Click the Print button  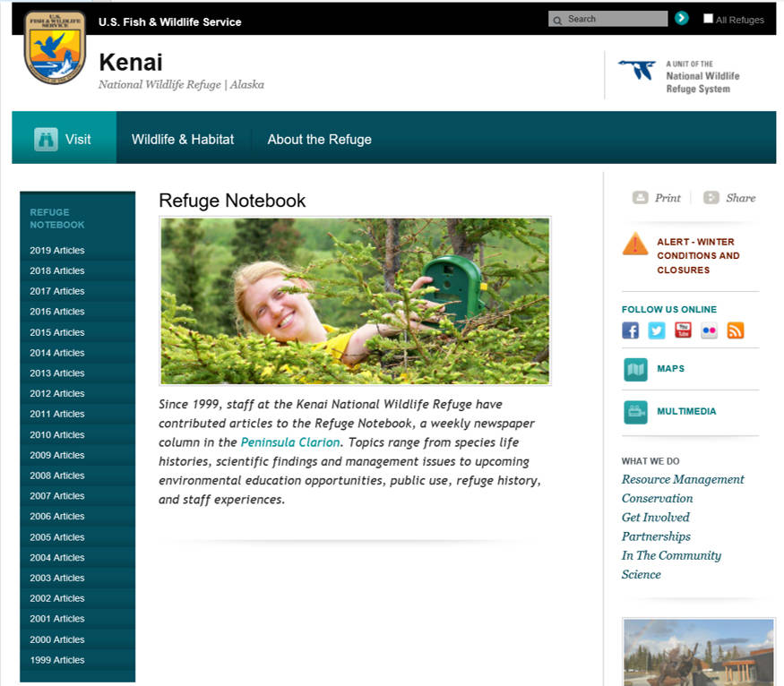pos(657,198)
